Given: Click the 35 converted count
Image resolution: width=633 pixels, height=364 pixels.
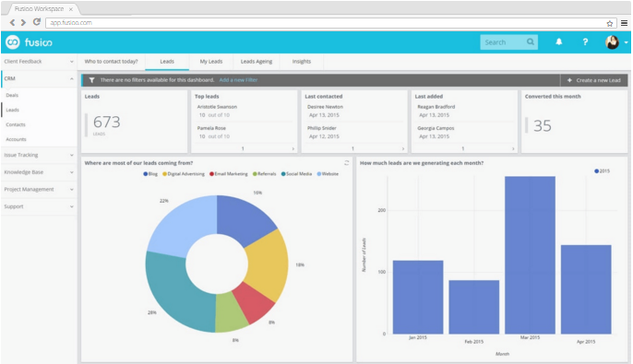Looking at the screenshot, I should 543,125.
